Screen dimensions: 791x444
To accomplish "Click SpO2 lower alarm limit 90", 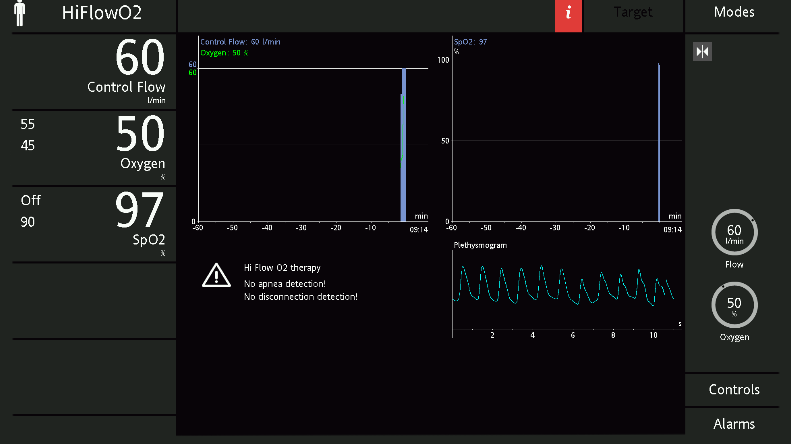I will pyautogui.click(x=28, y=222).
